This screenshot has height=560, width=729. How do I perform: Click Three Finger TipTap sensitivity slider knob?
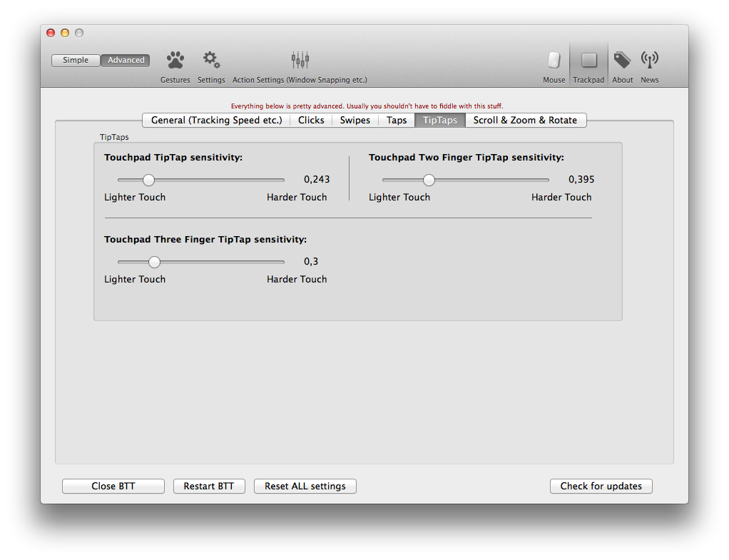pyautogui.click(x=154, y=262)
